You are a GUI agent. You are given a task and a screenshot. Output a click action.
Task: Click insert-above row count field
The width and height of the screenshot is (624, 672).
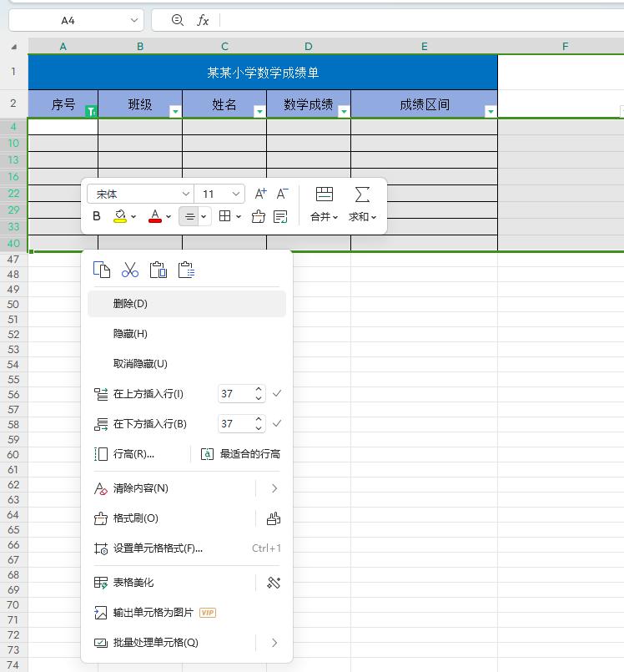click(235, 394)
